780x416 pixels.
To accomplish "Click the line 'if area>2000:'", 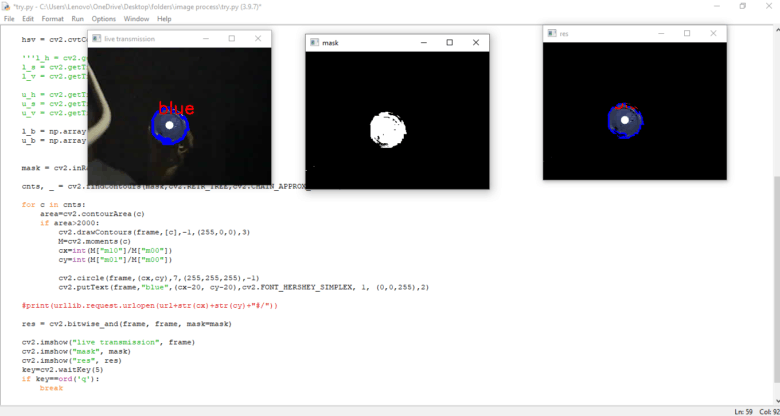I will click(x=70, y=223).
